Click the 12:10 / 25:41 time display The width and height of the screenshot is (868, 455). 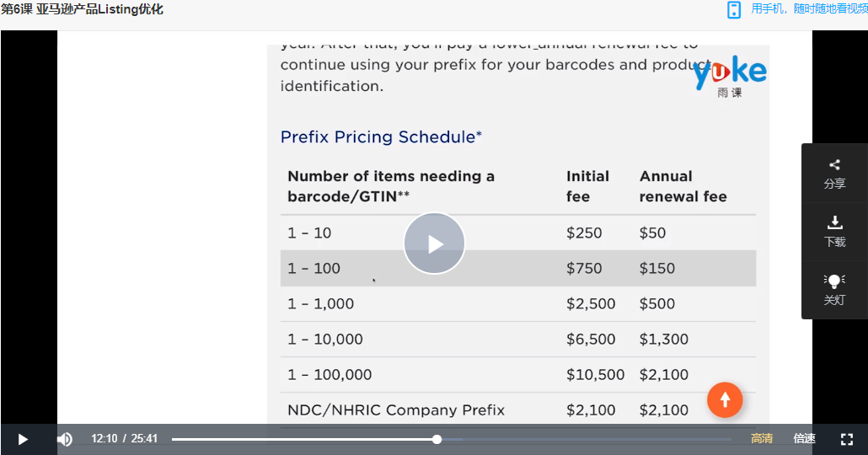pyautogui.click(x=125, y=438)
